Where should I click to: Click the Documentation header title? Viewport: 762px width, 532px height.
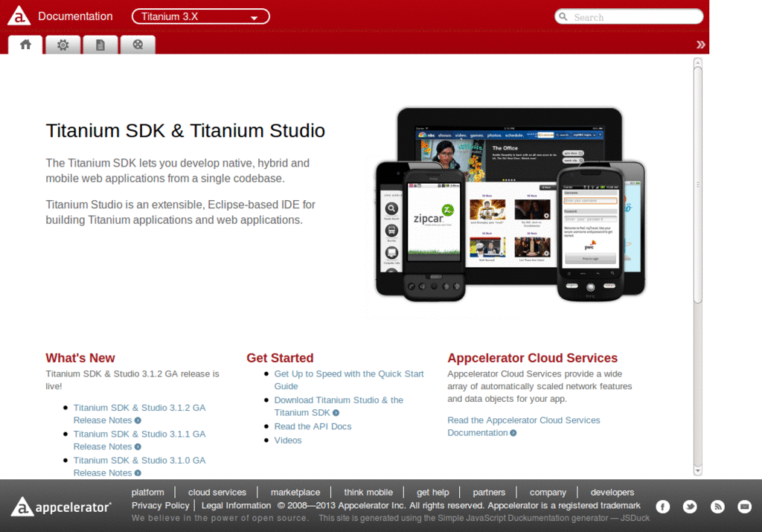click(x=75, y=16)
